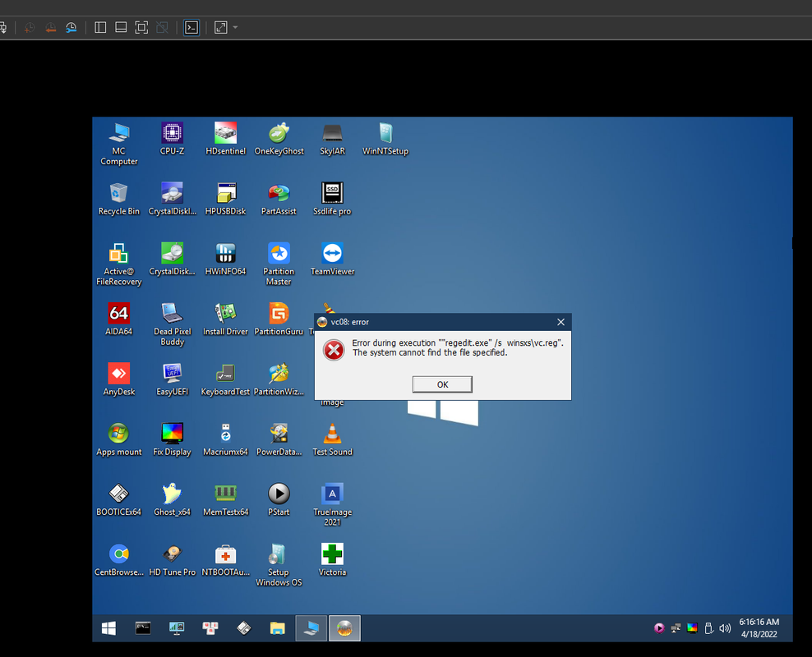812x657 pixels.
Task: Enter full screen mode from the toolbar
Action: [x=141, y=27]
